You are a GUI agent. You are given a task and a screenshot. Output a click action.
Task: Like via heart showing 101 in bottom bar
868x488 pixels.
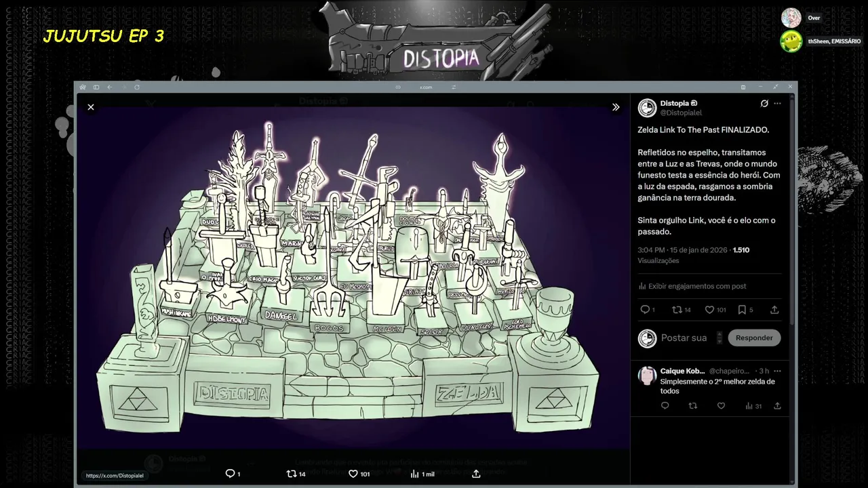pyautogui.click(x=359, y=474)
